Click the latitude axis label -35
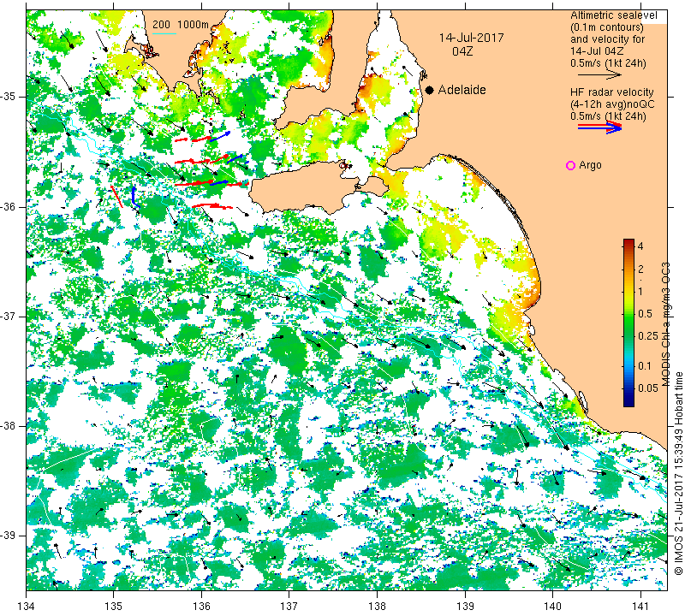This screenshot has height=616, width=685. click(x=9, y=97)
